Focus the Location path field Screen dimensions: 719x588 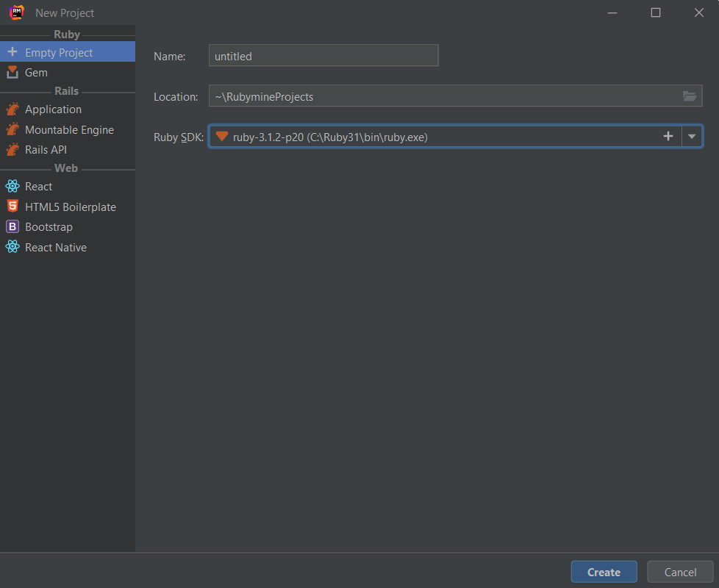point(455,96)
